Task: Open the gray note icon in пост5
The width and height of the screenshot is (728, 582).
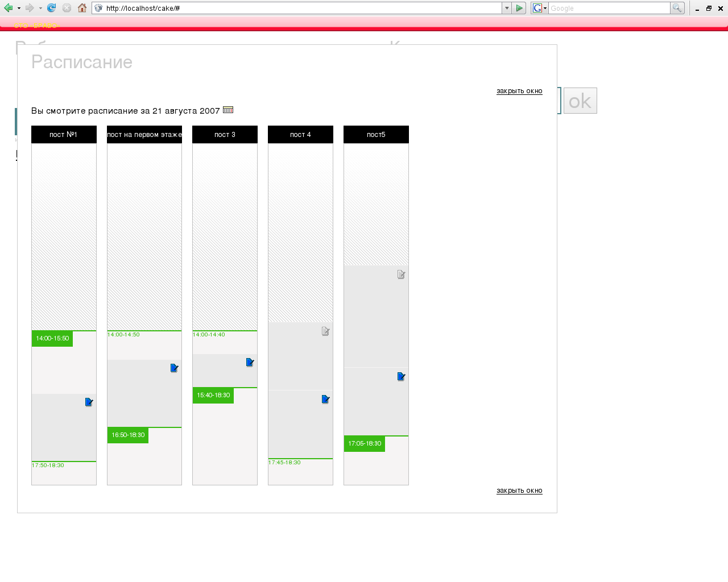Action: click(401, 275)
